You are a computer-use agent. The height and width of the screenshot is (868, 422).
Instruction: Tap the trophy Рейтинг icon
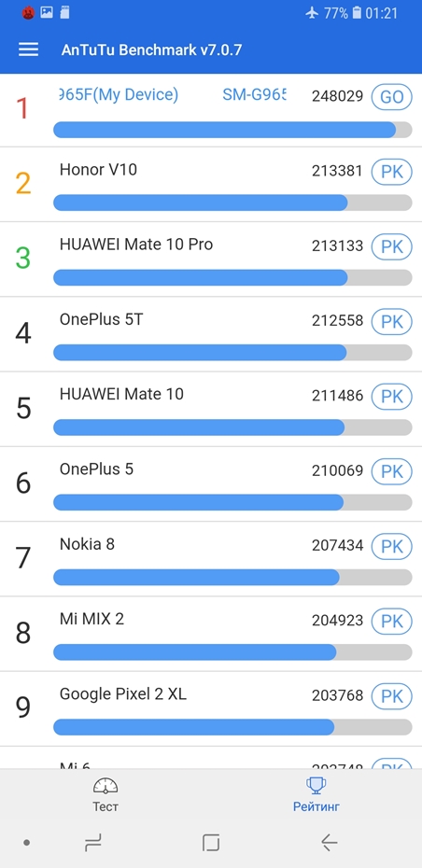pos(316,786)
